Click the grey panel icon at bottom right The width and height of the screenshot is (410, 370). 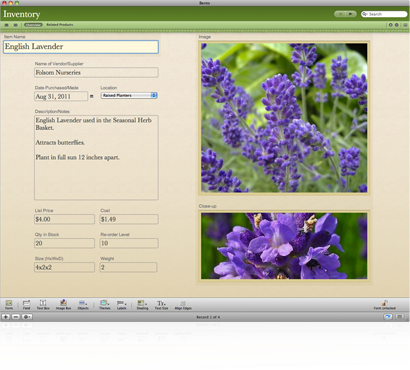(400, 317)
